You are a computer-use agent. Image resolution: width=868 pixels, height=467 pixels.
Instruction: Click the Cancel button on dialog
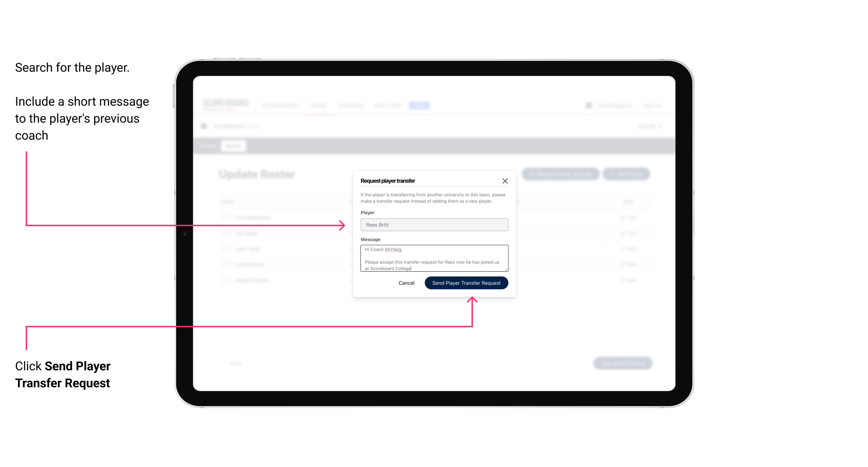coord(406,282)
